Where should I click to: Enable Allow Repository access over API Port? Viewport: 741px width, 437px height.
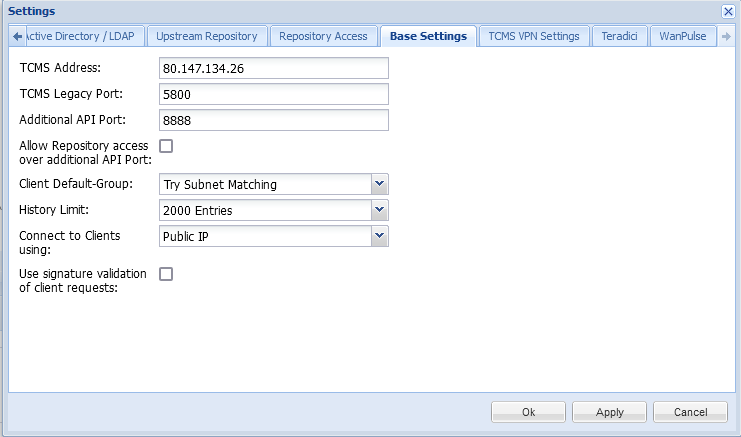(166, 146)
